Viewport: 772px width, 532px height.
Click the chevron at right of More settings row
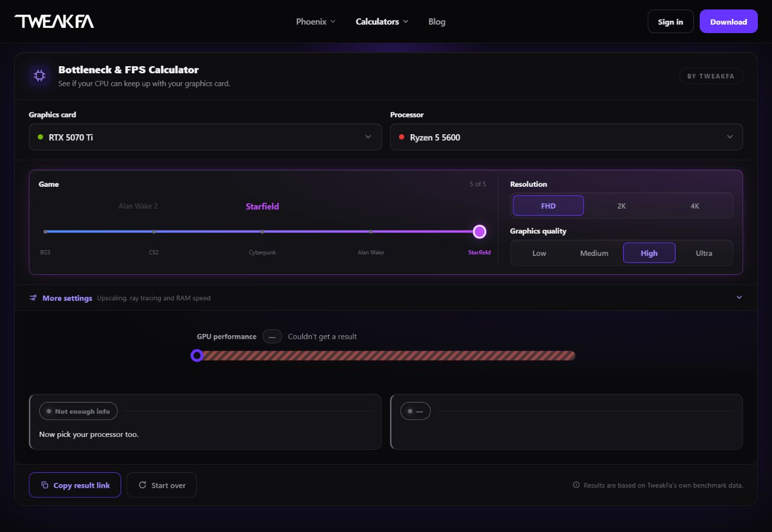pyautogui.click(x=739, y=297)
